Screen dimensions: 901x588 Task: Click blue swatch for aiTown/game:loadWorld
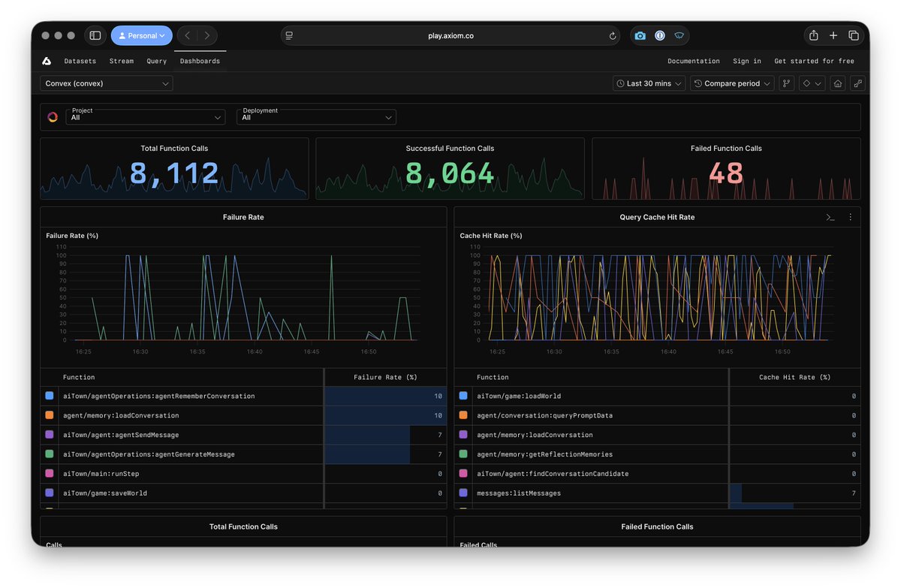pos(463,396)
